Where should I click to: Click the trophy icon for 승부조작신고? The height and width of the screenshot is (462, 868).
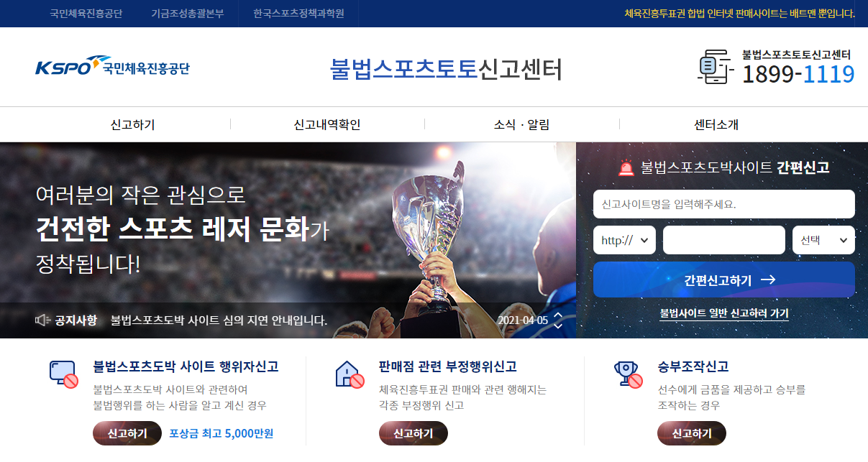[x=628, y=374]
